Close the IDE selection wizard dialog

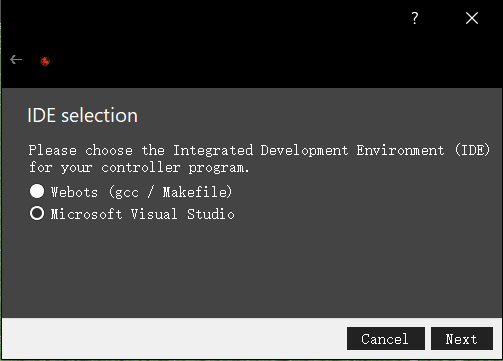[472, 18]
